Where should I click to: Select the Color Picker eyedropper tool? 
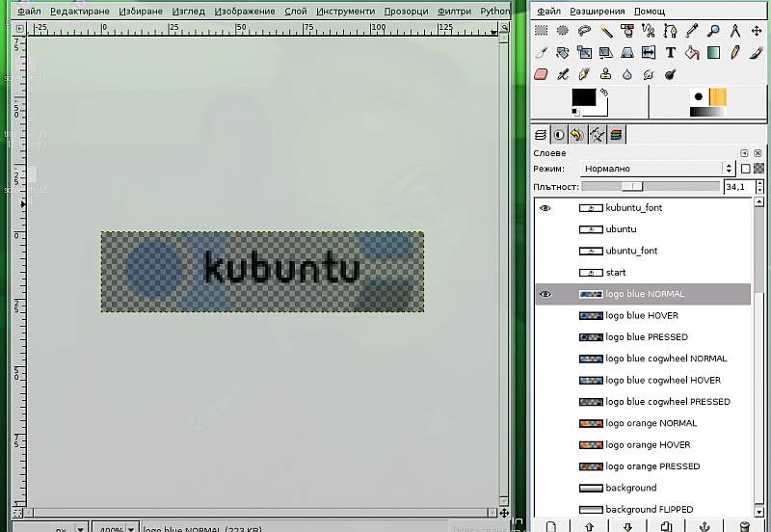coord(692,31)
